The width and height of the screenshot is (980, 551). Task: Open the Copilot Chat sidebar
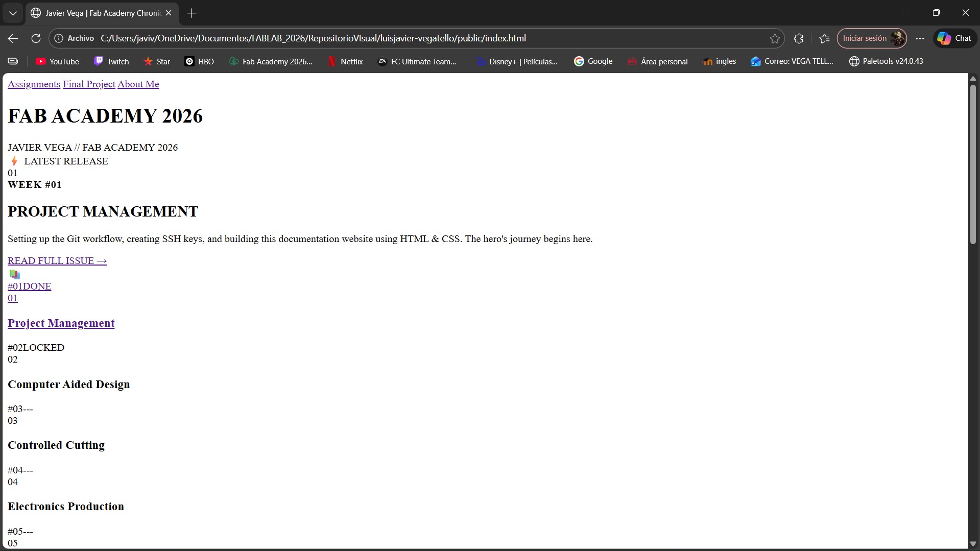(954, 38)
